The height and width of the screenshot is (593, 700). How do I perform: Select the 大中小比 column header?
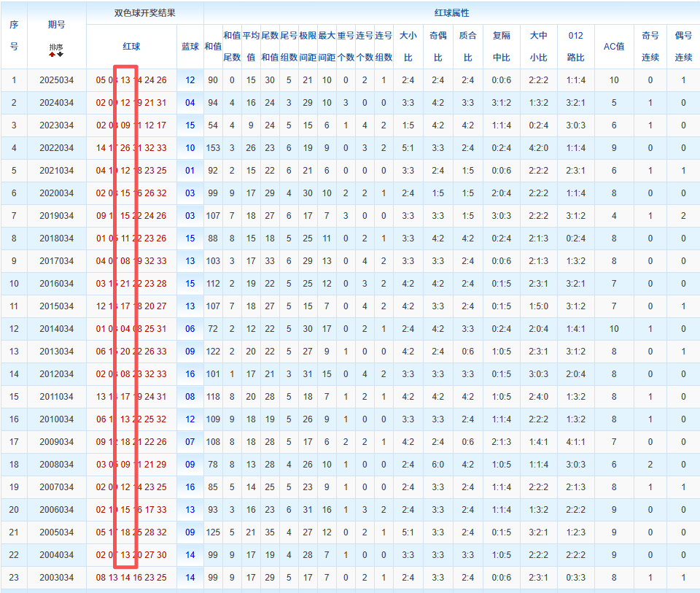[538, 47]
